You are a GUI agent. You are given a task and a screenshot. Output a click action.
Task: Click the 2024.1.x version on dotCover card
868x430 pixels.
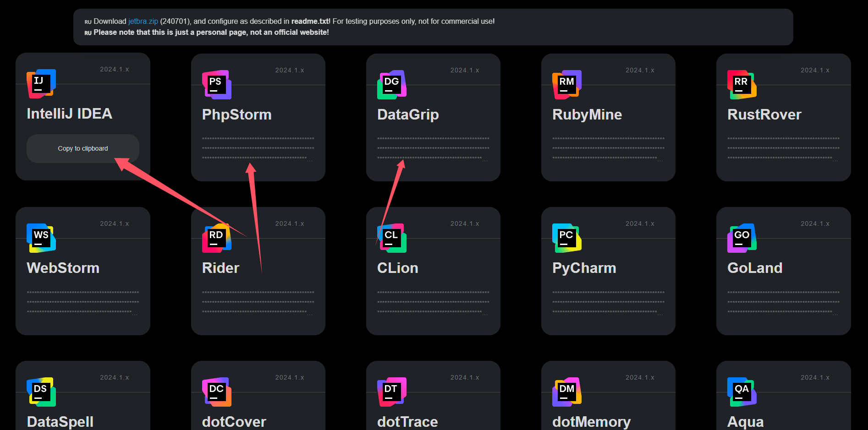pos(290,378)
